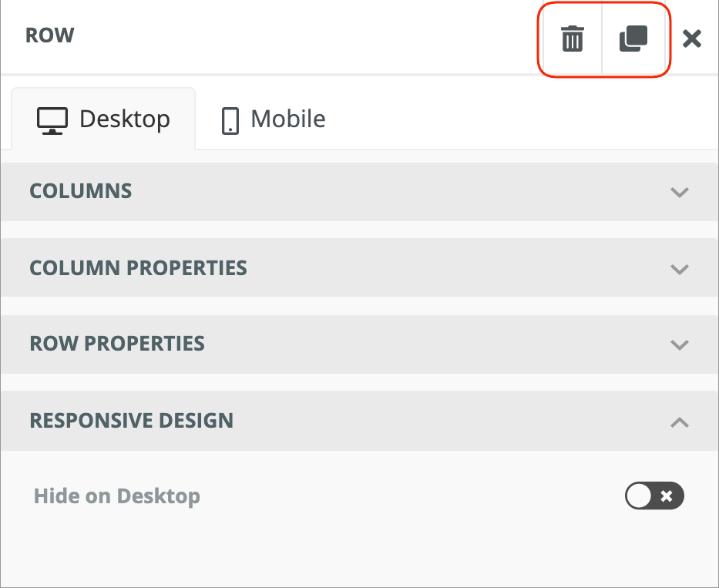Open the ROW PROPERTIES header text
Screen dimensions: 719x588
117,344
